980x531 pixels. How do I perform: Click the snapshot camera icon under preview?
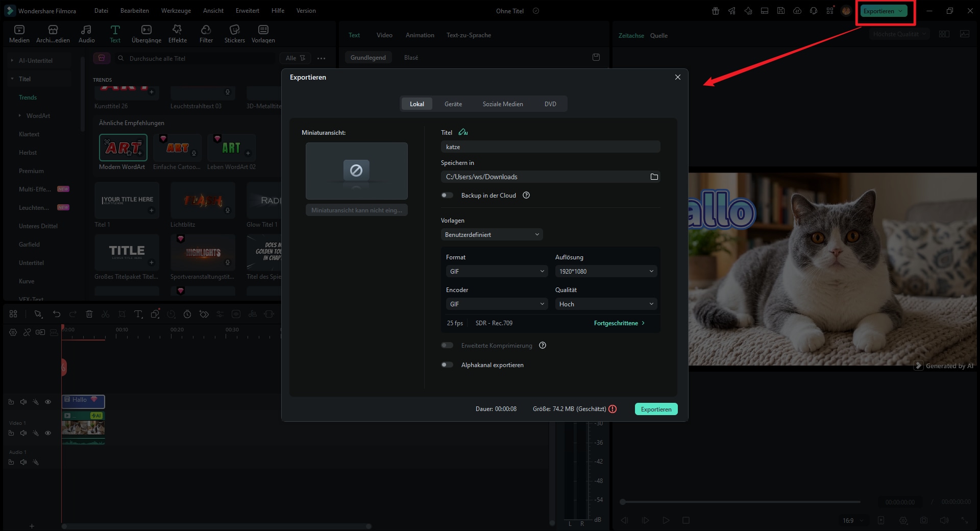(x=924, y=520)
